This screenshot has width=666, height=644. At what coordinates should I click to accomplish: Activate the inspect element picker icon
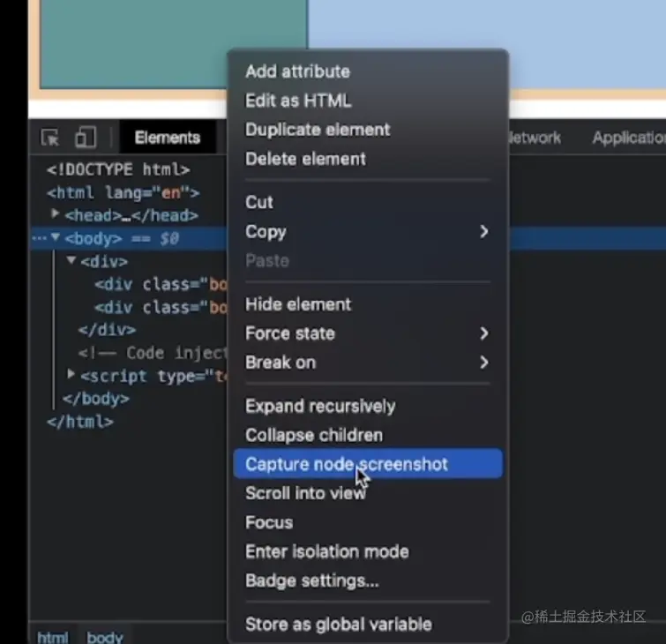tap(50, 138)
